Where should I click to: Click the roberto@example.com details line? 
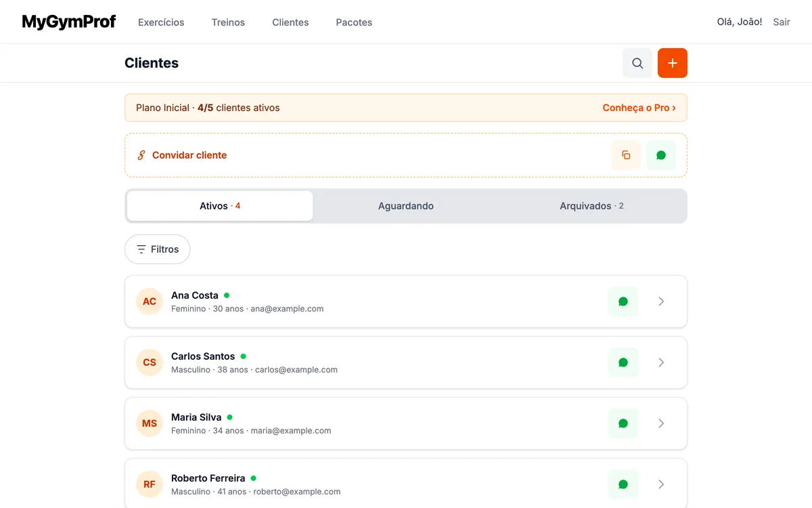coord(256,492)
